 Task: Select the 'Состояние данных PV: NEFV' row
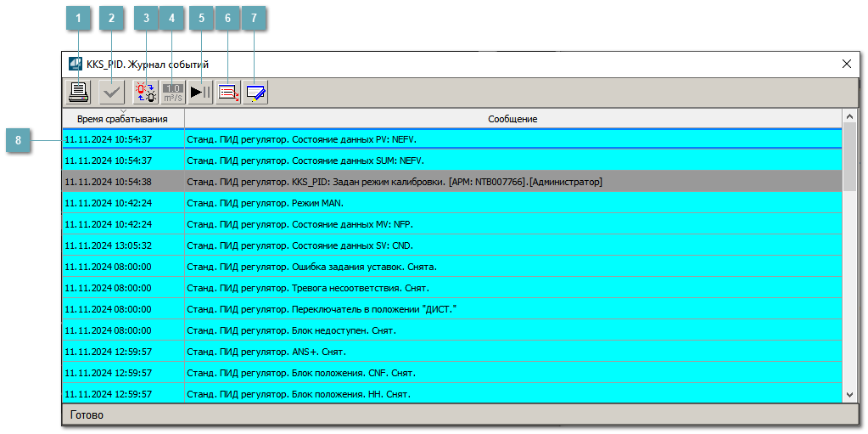451,139
